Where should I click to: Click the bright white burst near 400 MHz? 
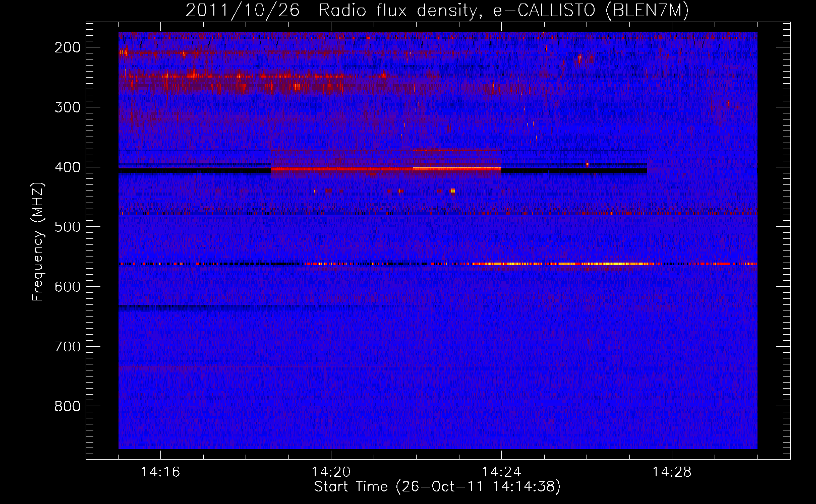point(457,168)
